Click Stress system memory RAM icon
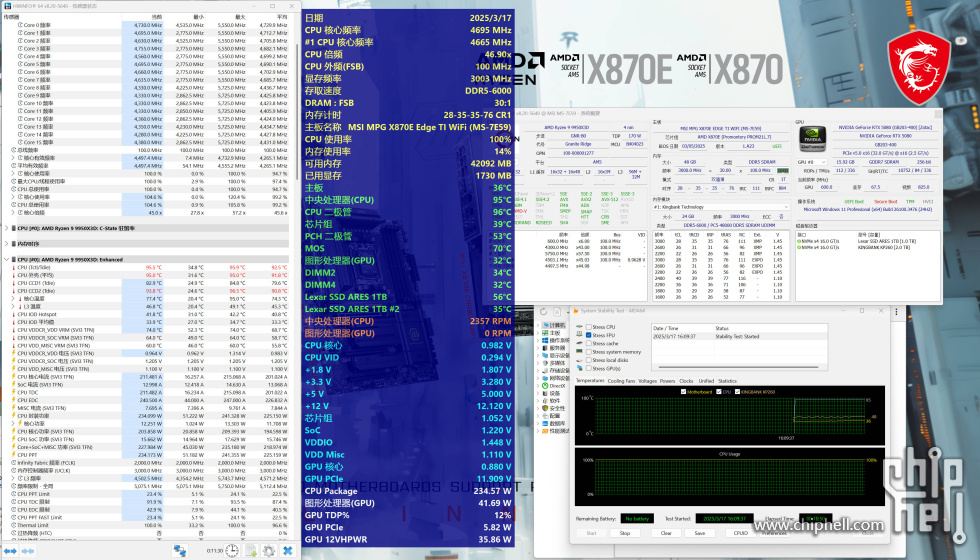This screenshot has height=560, width=980. [579, 351]
